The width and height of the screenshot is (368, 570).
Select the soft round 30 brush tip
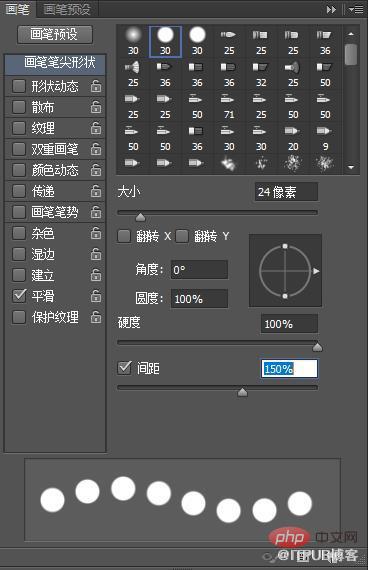133,41
